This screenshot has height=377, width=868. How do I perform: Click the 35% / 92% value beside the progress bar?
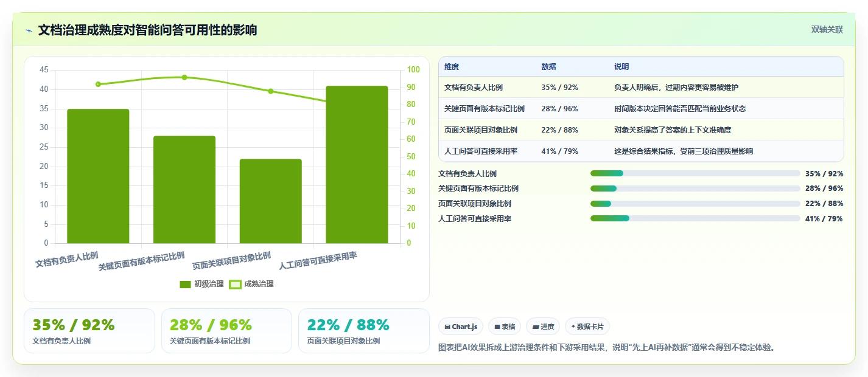tap(824, 174)
